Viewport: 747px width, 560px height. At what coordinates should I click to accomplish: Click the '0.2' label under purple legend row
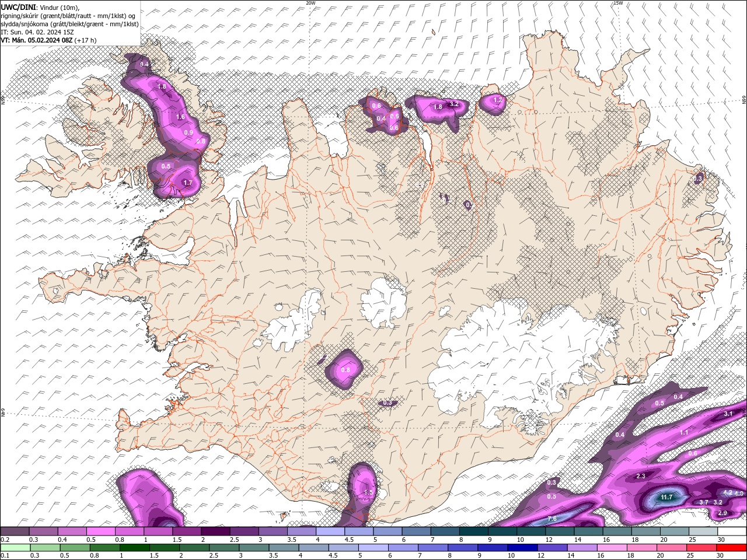pos(5,540)
